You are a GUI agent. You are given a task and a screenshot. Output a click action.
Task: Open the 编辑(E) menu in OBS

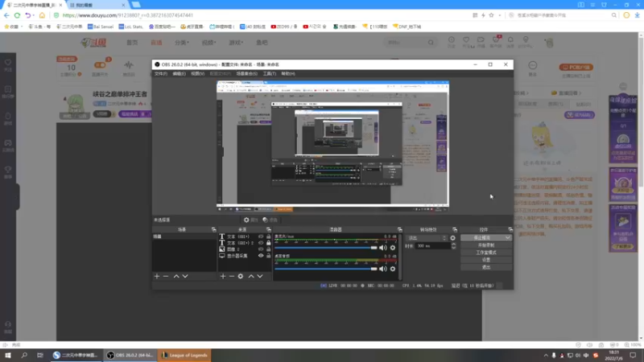(x=179, y=74)
